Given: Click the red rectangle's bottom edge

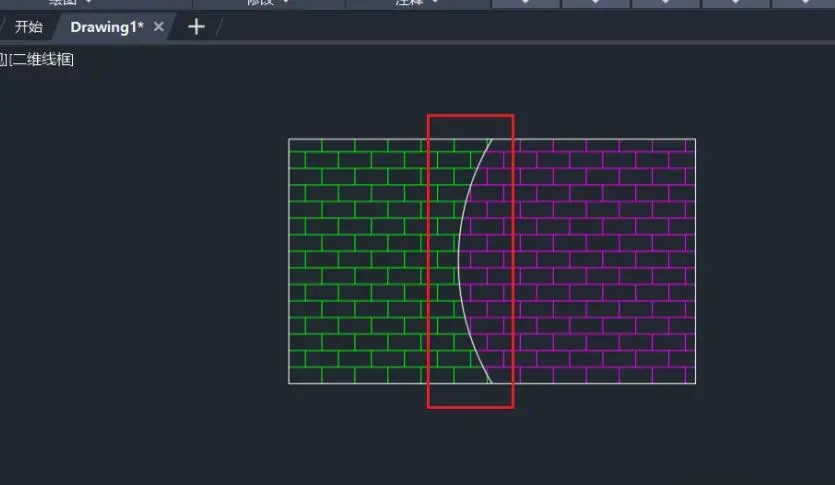Looking at the screenshot, I should tap(471, 408).
